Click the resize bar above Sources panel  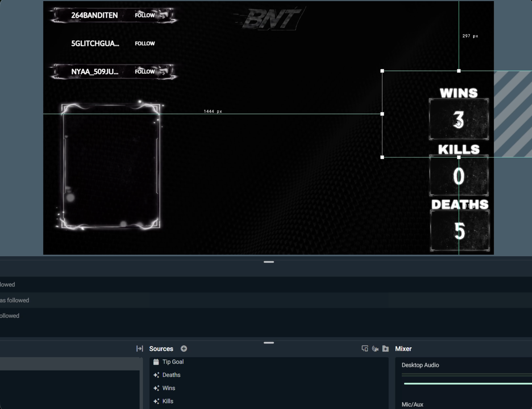coord(269,343)
